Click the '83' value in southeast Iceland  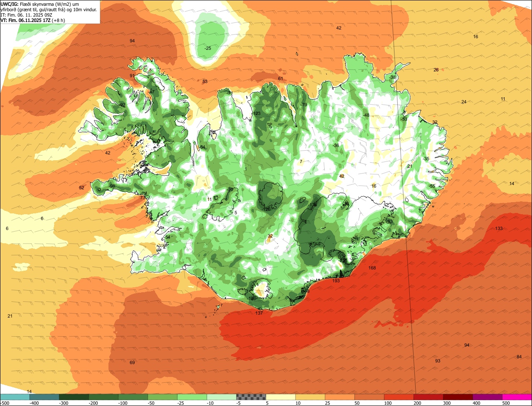pyautogui.click(x=390, y=222)
